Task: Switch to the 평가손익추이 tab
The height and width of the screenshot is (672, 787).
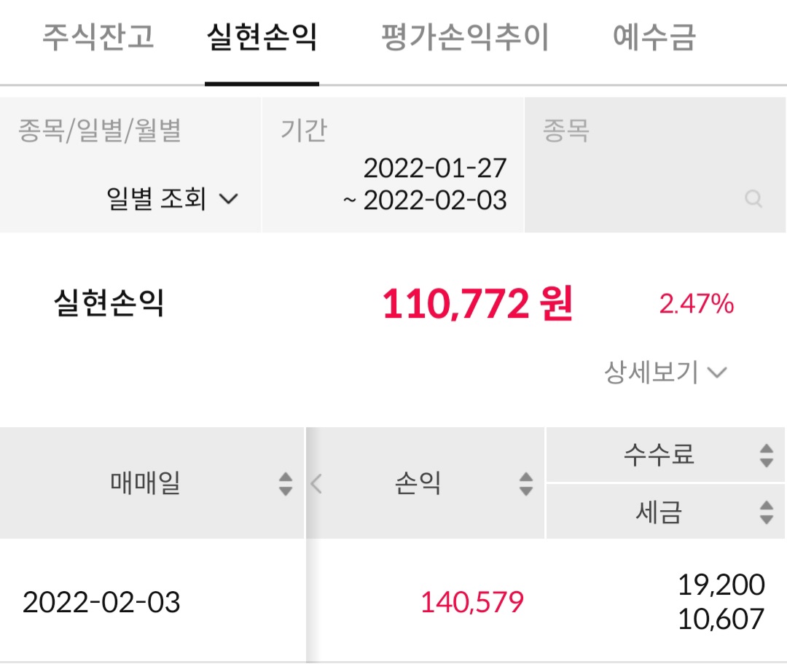Action: pyautogui.click(x=465, y=36)
